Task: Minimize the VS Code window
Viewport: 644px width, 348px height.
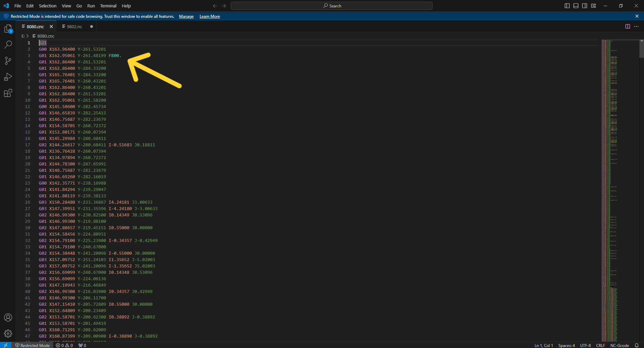Action: click(605, 6)
